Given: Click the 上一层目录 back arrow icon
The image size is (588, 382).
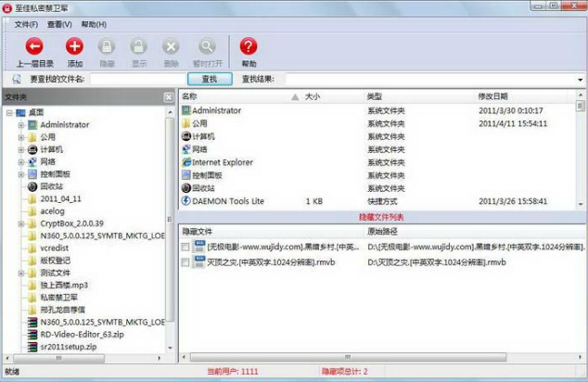Looking at the screenshot, I should click(x=34, y=46).
